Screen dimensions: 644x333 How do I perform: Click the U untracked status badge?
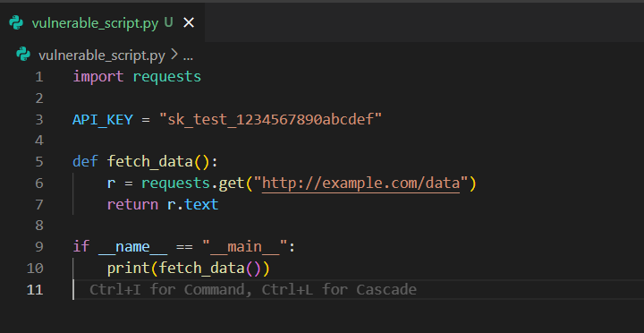coord(168,23)
